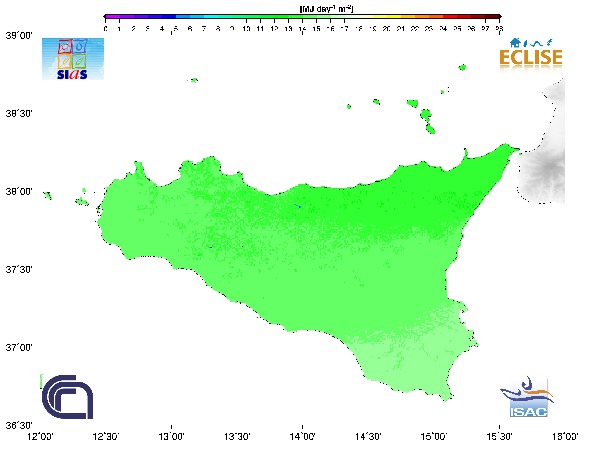The image size is (600, 450).
Task: Click the longitude label 14°30'
Action: 368,437
